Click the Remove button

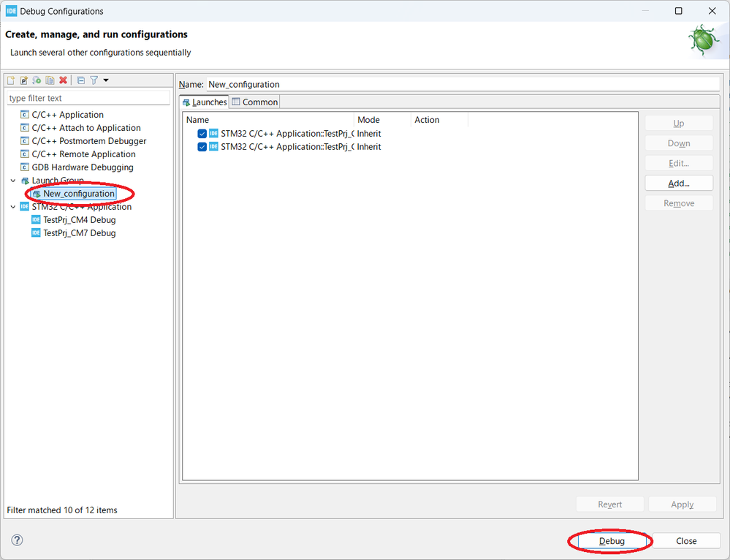pos(679,203)
